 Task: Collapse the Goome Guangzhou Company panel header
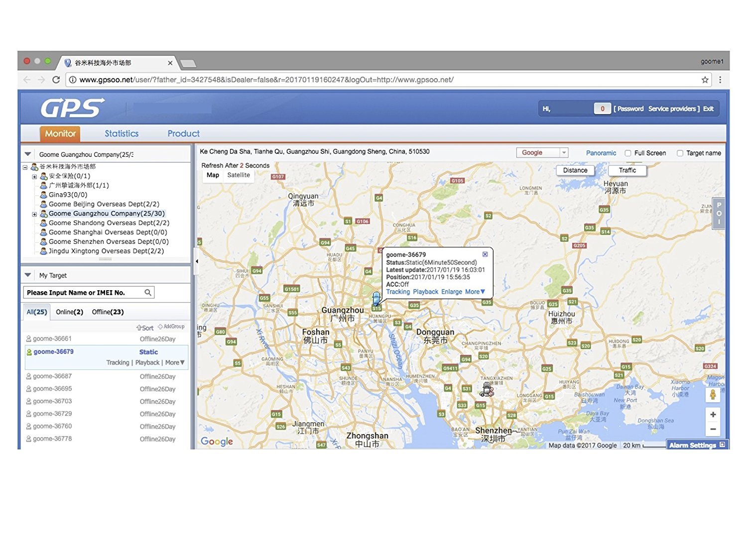click(x=28, y=154)
